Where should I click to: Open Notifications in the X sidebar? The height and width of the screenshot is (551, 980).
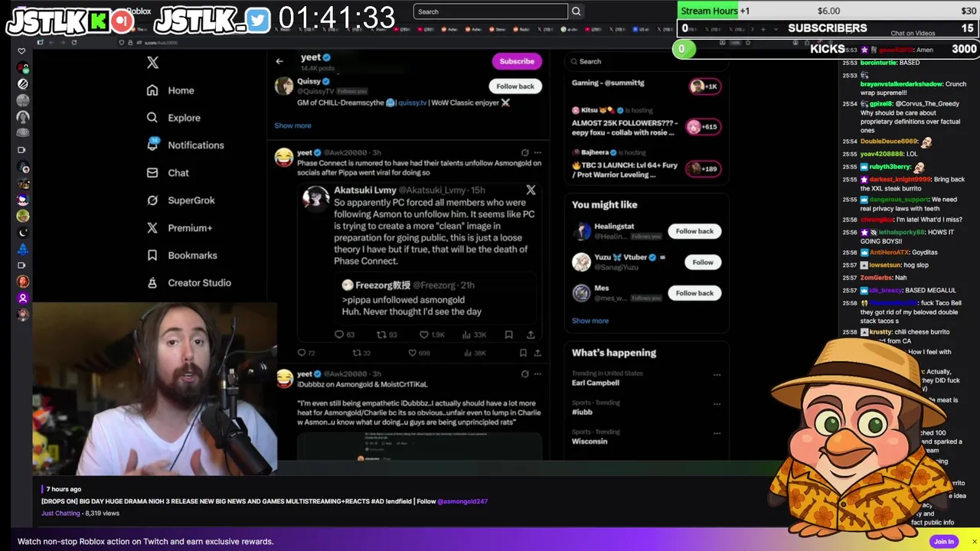click(185, 145)
